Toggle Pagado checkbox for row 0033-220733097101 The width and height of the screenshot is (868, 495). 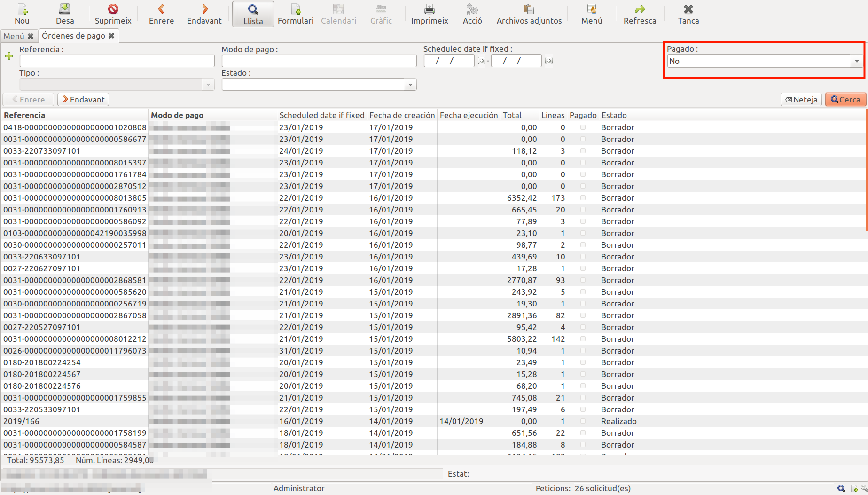click(x=583, y=151)
